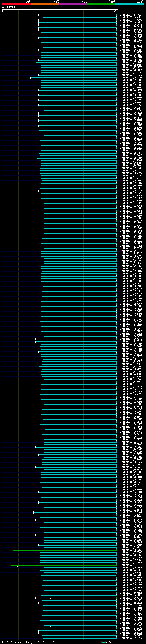This screenshot has height=644, width=146.
Task: Select label UniRef100_O43938
Action: (131, 628)
